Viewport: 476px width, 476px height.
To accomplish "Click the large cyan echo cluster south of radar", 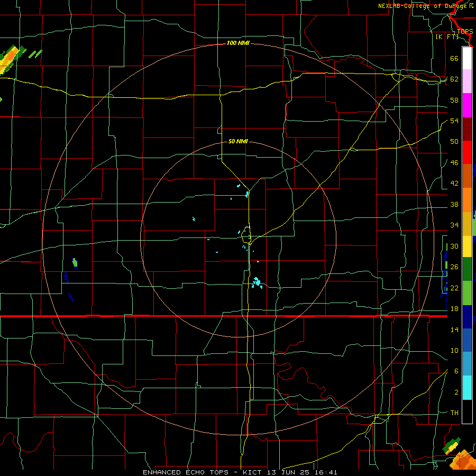I will click(x=257, y=282).
